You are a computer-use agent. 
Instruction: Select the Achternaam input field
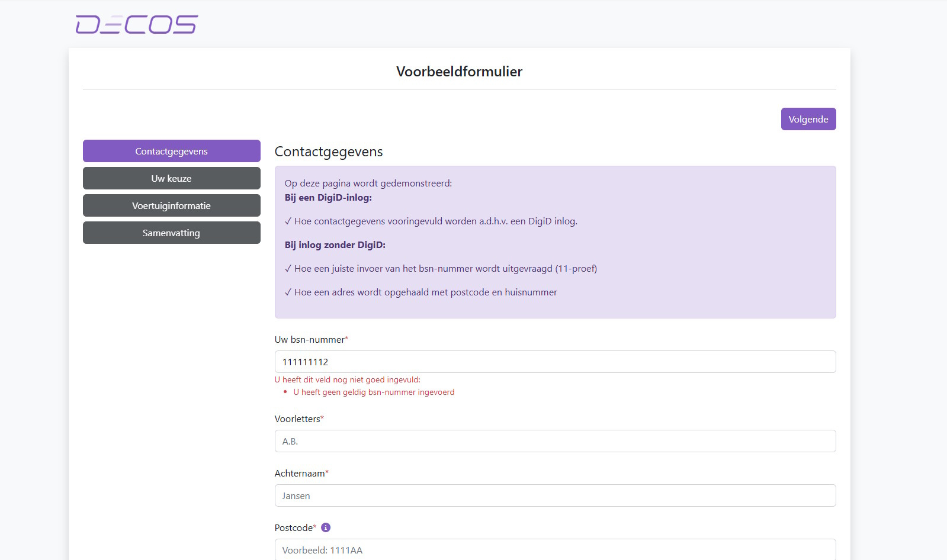555,495
